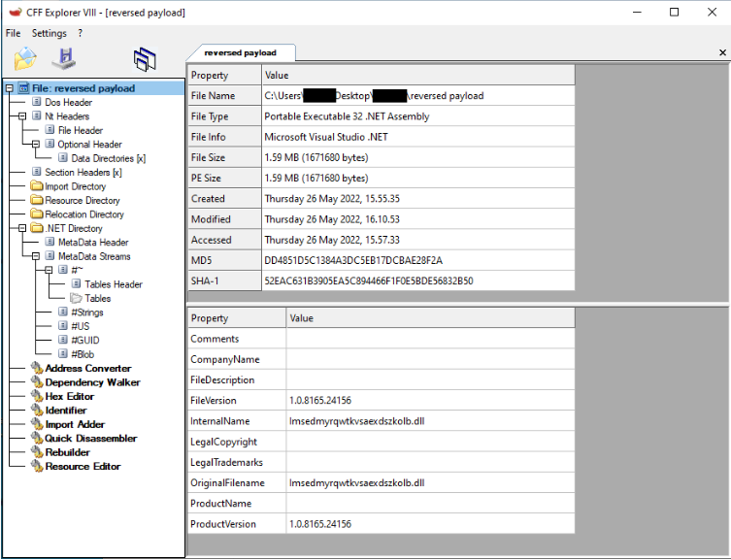Collapse the Optional Header tree node
731x560 pixels.
click(35, 144)
